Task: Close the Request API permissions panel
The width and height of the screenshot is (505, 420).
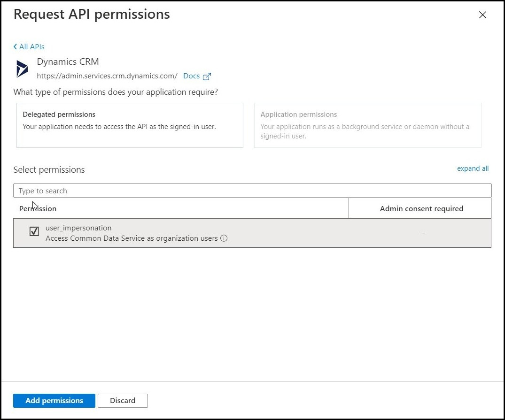Action: pos(482,15)
